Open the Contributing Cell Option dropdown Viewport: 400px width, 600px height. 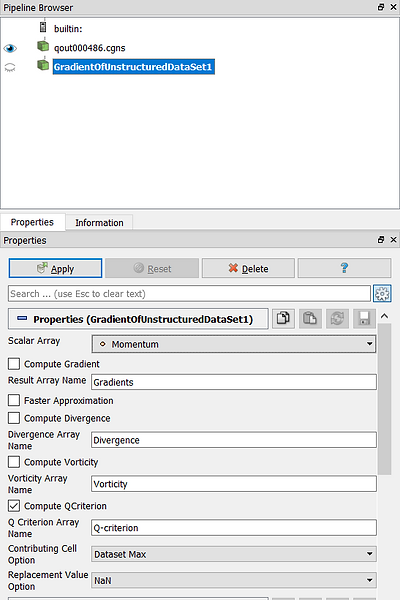click(234, 554)
